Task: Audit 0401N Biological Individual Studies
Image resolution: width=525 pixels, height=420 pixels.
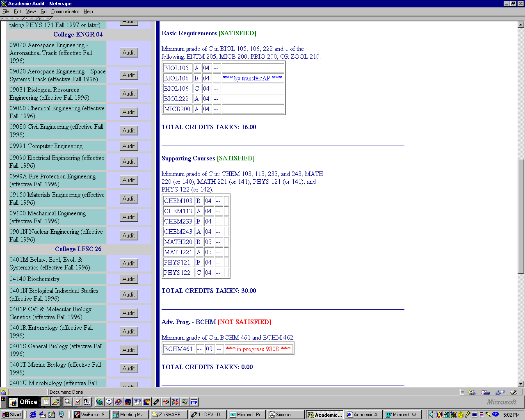Action: pos(129,294)
